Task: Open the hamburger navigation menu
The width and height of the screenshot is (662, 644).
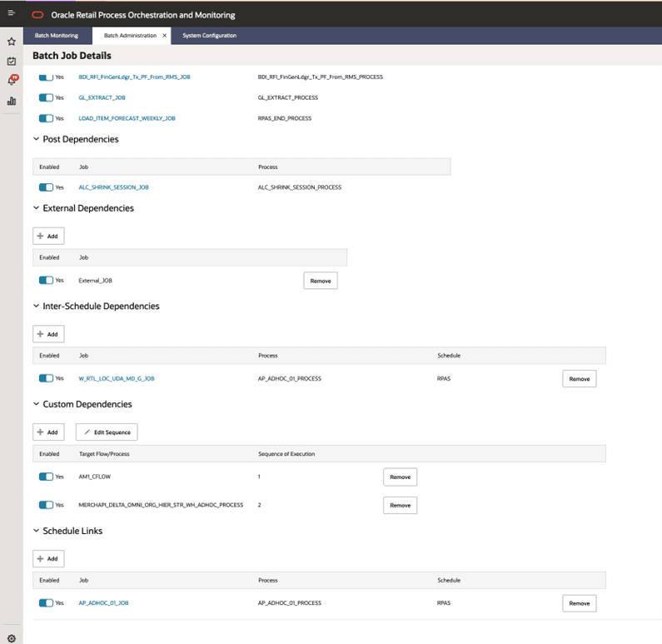Action: [12, 13]
